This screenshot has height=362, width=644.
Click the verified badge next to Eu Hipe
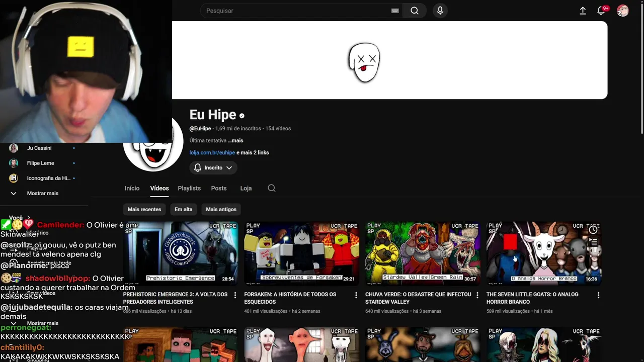tap(242, 116)
